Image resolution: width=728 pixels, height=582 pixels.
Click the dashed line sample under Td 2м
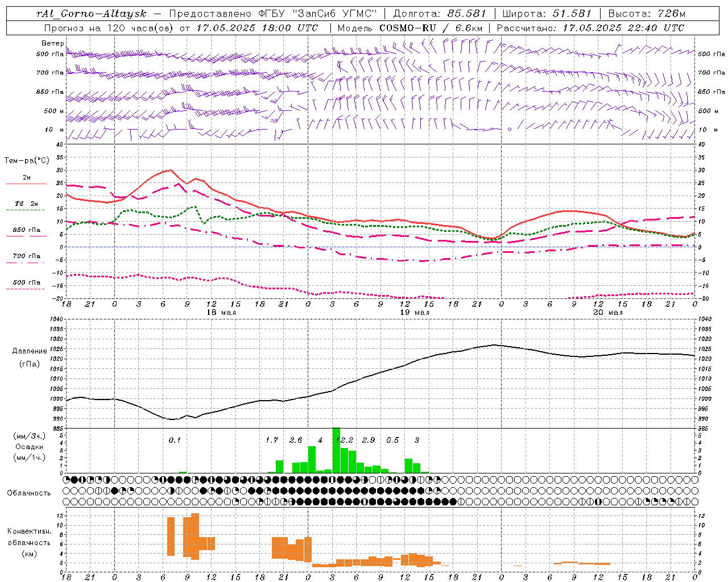click(25, 210)
